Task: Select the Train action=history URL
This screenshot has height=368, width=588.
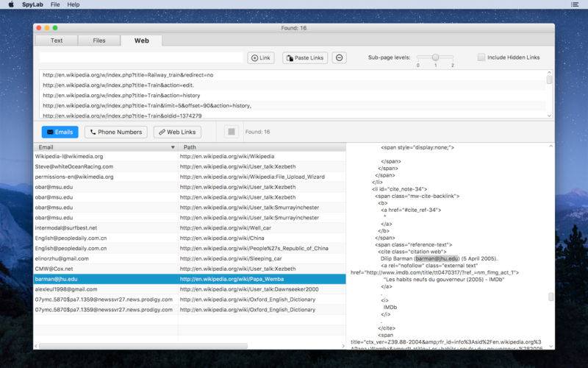Action: pos(292,96)
